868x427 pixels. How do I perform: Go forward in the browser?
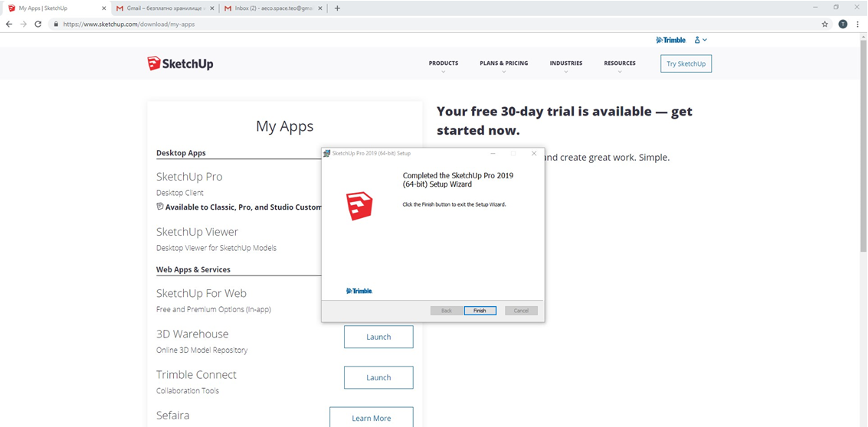tap(23, 24)
